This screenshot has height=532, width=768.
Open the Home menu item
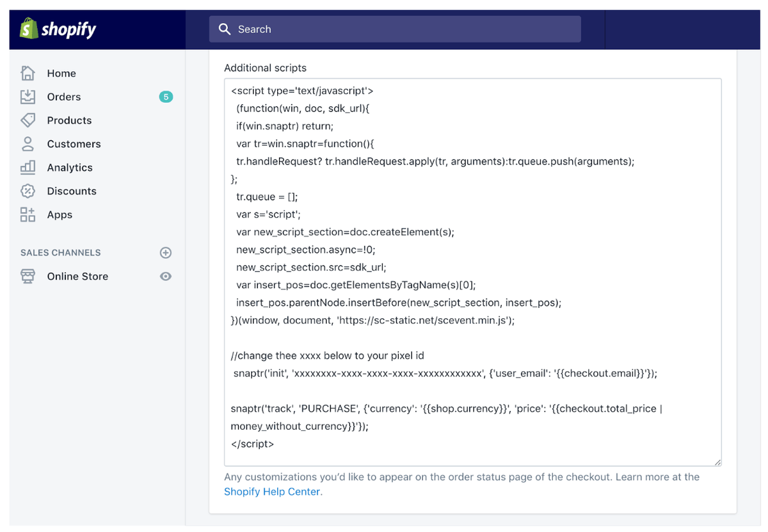click(61, 73)
